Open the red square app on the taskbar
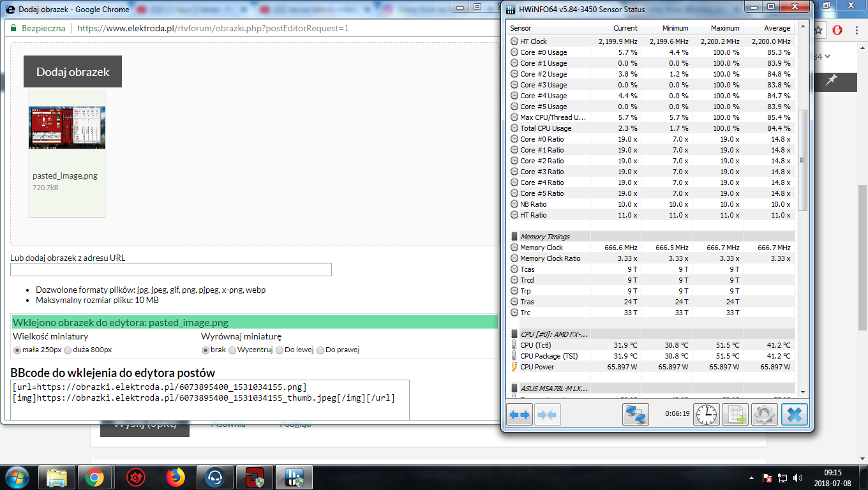Screen dimensions: 868x490 (x=254, y=477)
